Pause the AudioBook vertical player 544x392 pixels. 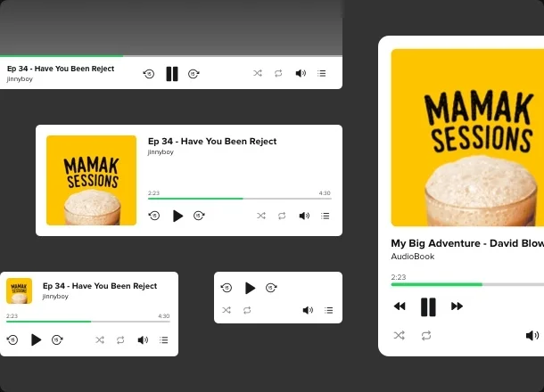(x=428, y=307)
